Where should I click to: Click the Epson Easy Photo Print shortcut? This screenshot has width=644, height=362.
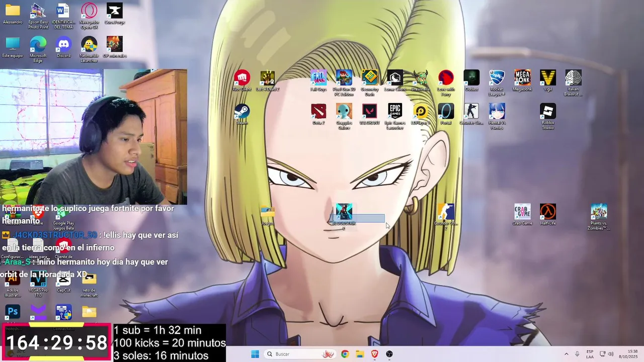point(38,16)
